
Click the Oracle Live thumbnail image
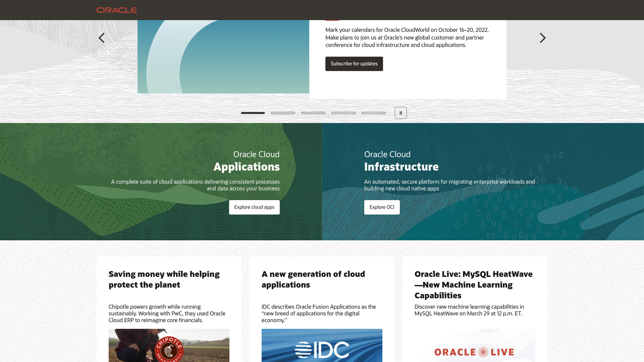475,345
